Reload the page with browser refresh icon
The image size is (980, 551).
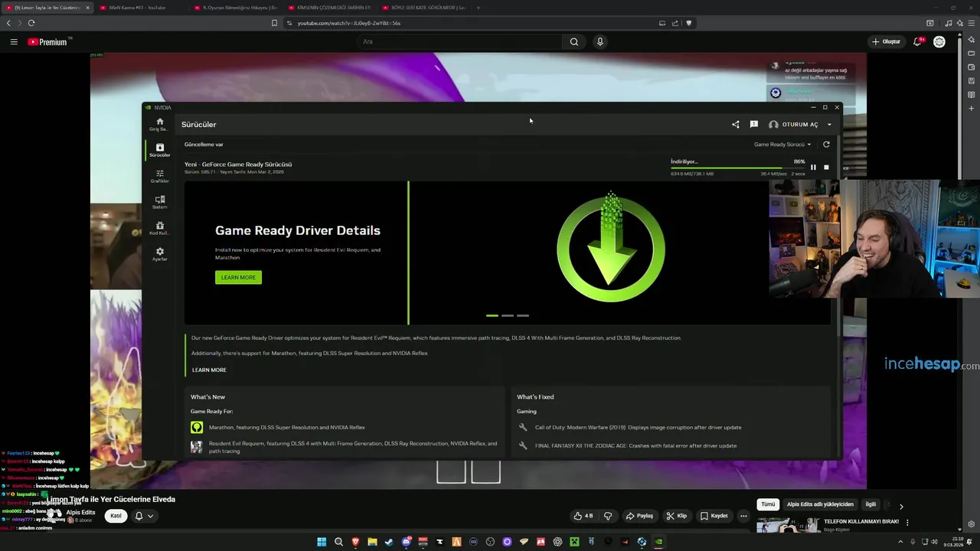[x=31, y=23]
